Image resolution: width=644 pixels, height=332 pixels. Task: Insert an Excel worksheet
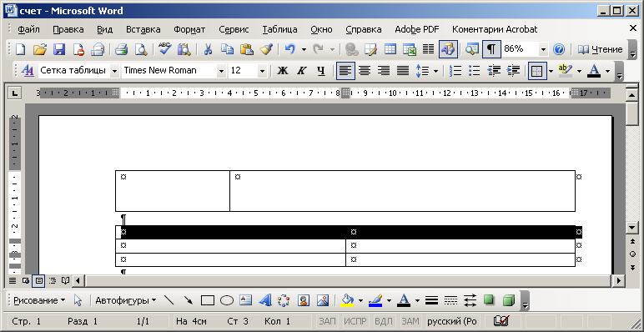(410, 49)
